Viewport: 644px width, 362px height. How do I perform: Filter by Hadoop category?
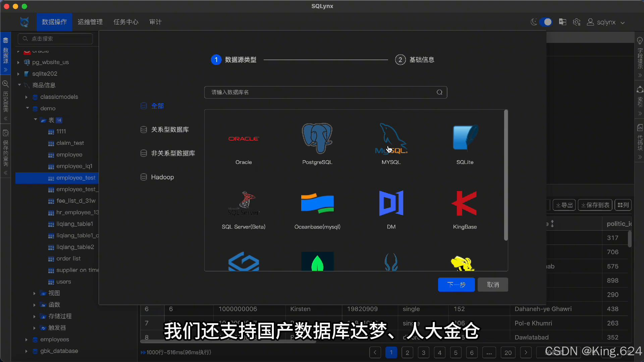pos(162,177)
